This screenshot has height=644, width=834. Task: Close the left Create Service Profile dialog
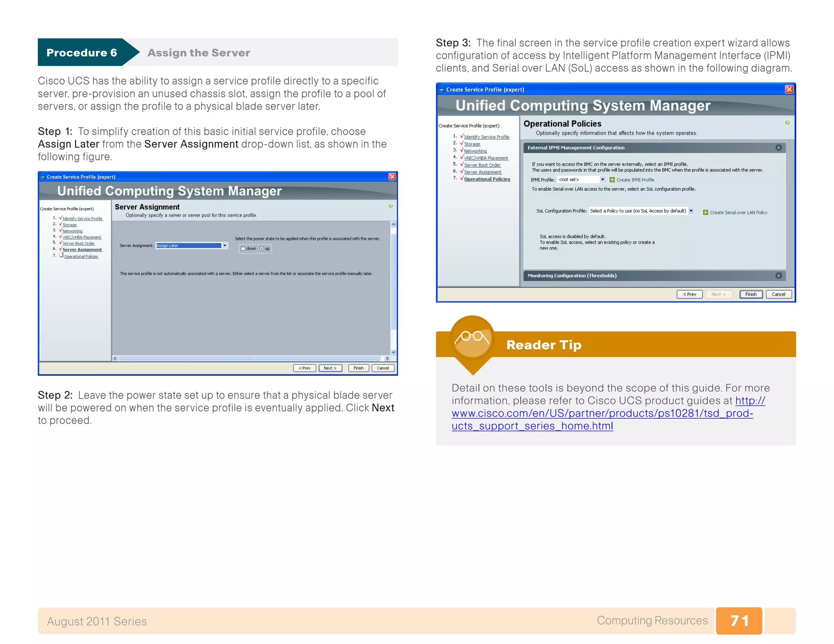tap(392, 177)
